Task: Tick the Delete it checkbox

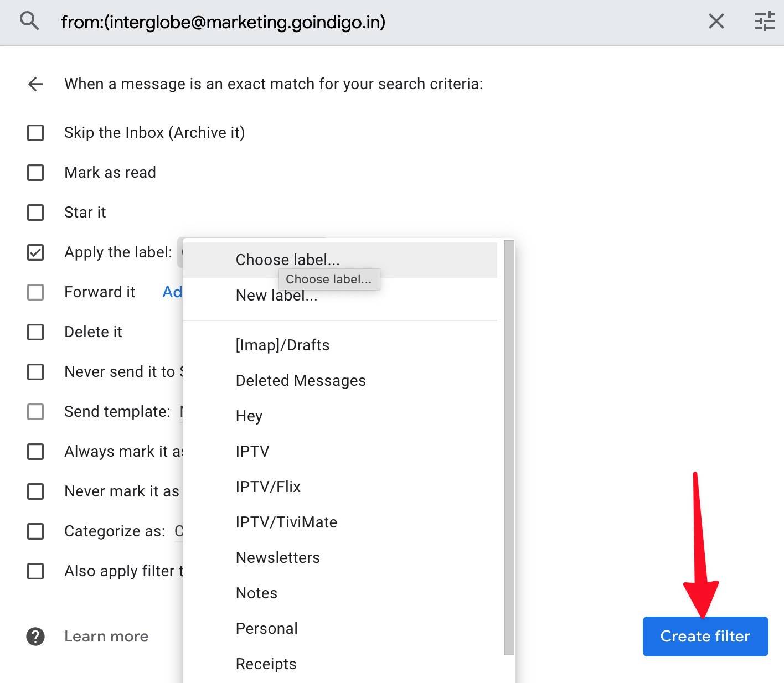Action: coord(35,332)
